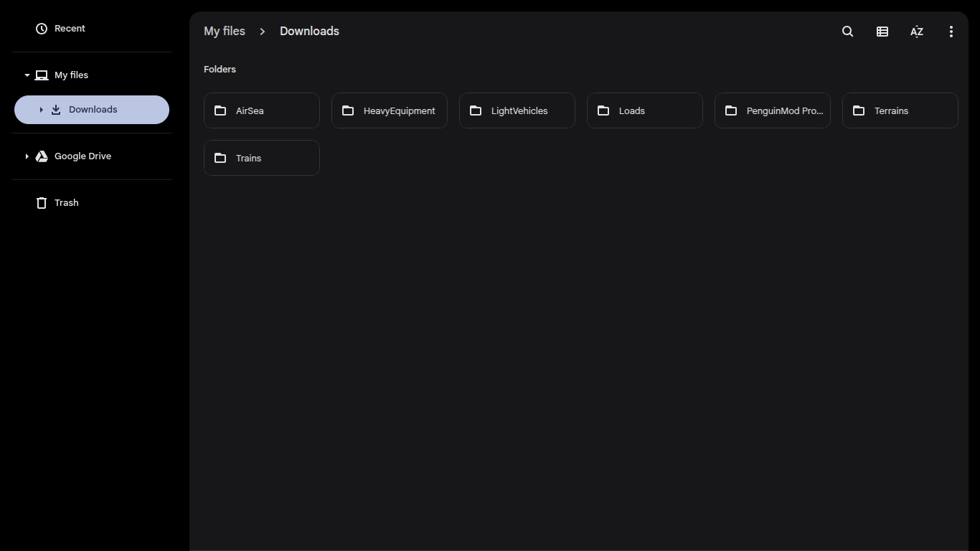This screenshot has width=980, height=551.
Task: Select the HeavyEquipment folder
Action: coord(390,110)
